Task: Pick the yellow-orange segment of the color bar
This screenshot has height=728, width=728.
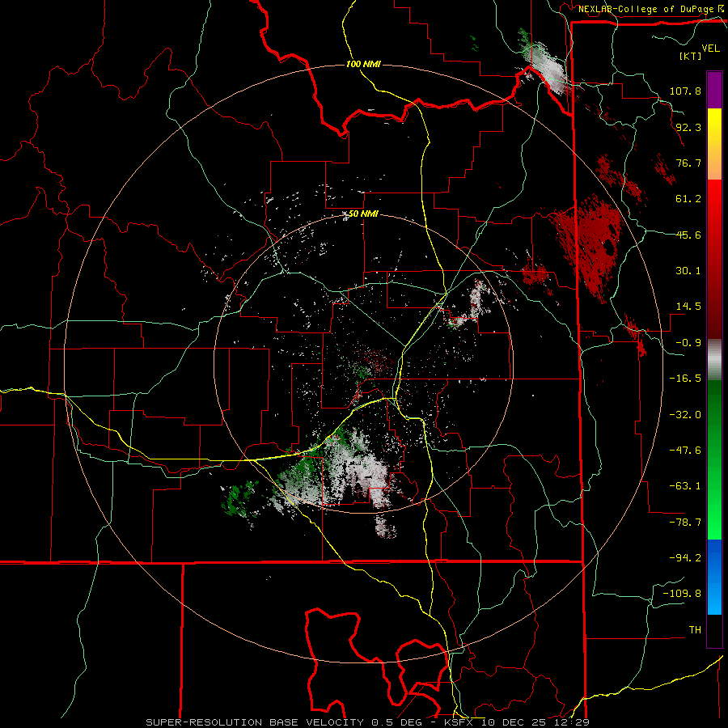Action: pos(714,144)
